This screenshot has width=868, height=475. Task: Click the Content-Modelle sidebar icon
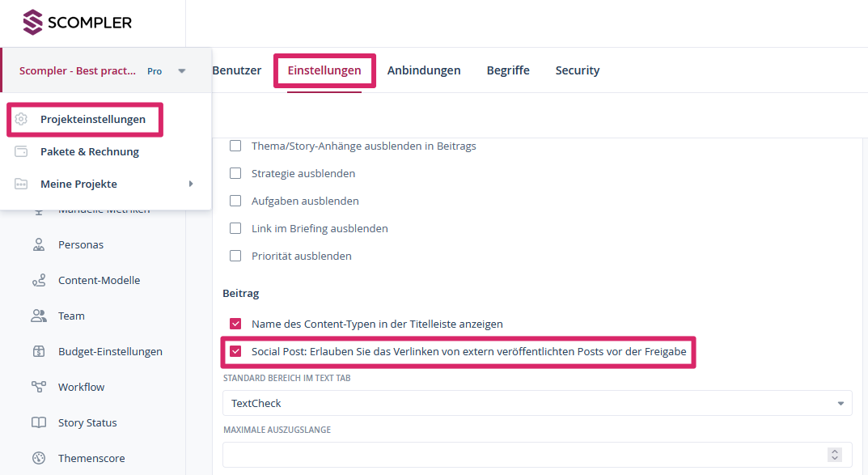point(39,280)
